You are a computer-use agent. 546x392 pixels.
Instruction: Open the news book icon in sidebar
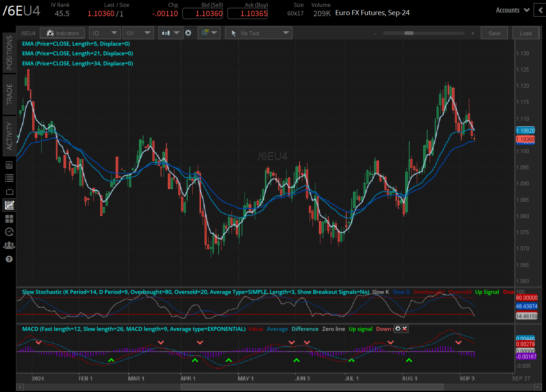9,165
